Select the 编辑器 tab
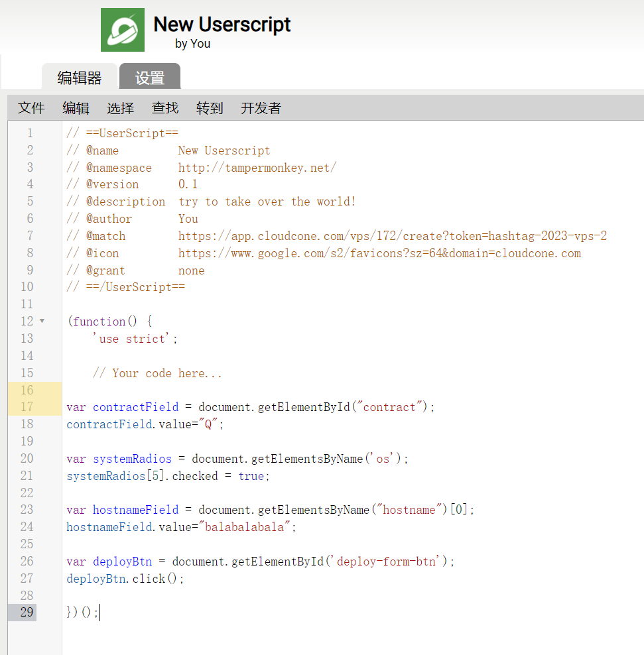Screen dimensions: 644x655 tap(80, 78)
